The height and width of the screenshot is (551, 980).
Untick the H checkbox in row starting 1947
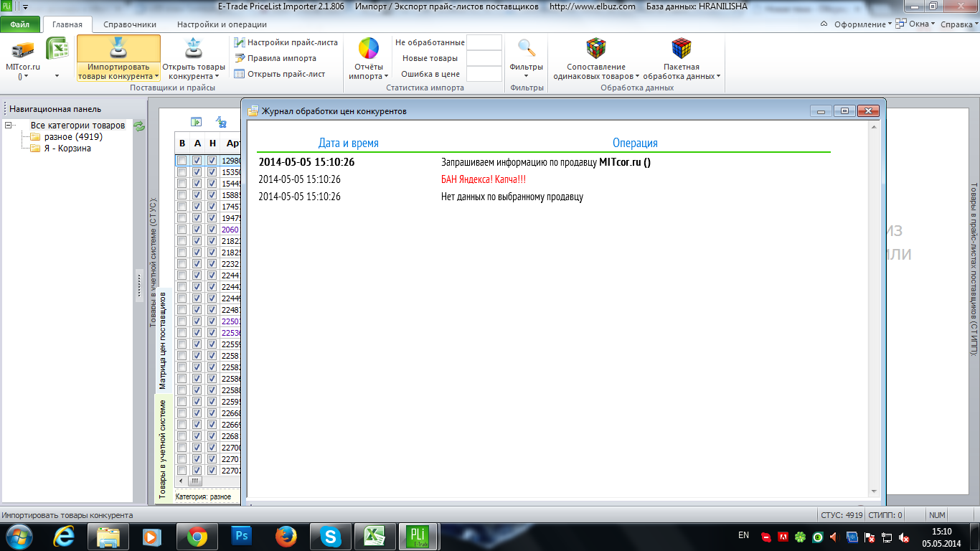pos(212,219)
